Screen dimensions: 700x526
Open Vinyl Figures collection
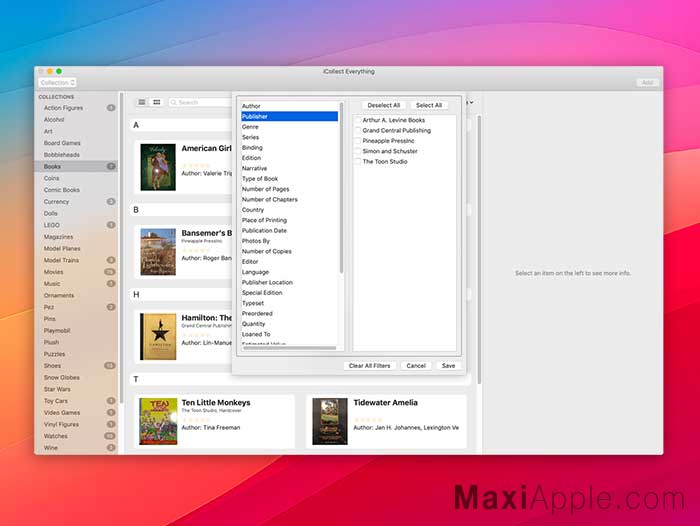[x=76, y=424]
